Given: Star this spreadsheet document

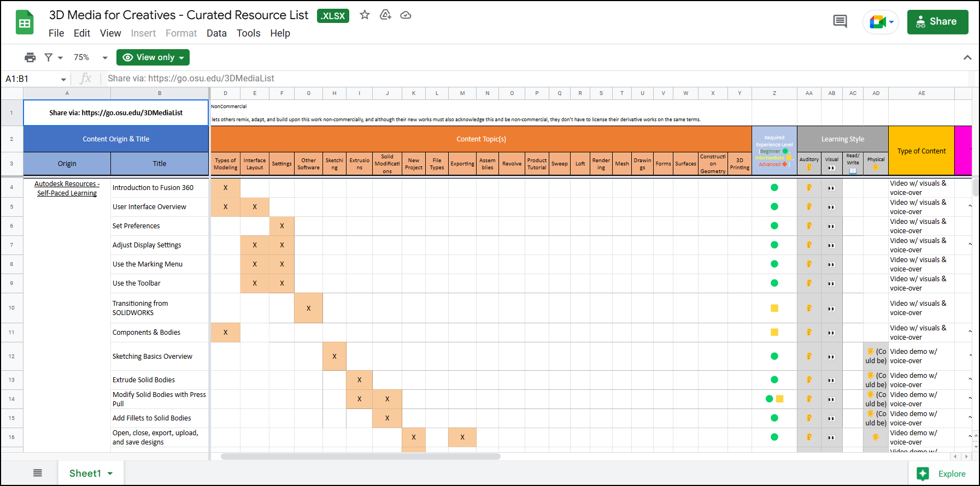Looking at the screenshot, I should [365, 15].
